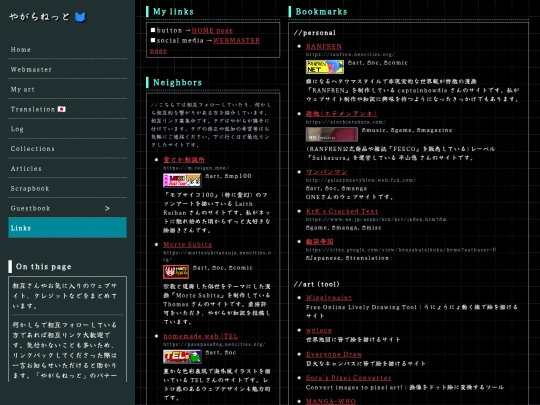Open Sora's Pixel Converter link

[349, 378]
